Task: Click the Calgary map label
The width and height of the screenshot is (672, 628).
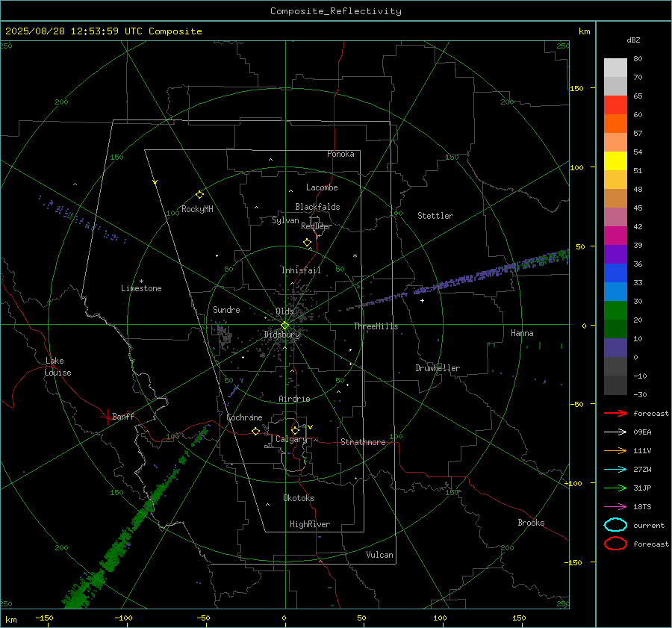Action: (x=291, y=439)
